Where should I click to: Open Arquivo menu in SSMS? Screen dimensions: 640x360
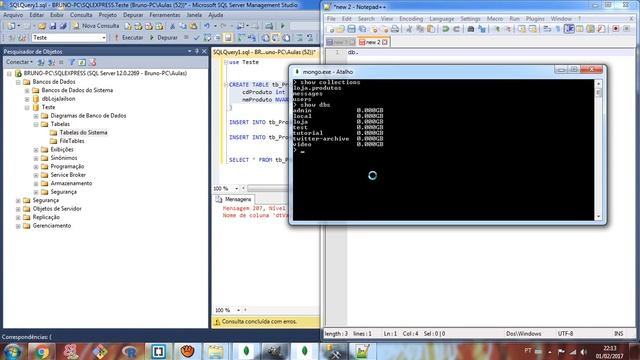pyautogui.click(x=13, y=15)
